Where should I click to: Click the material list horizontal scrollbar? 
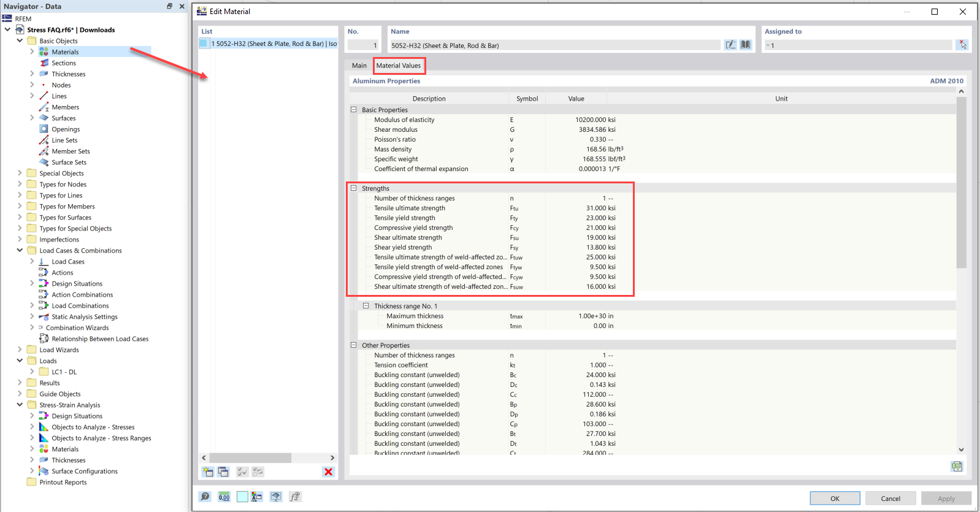click(x=250, y=458)
